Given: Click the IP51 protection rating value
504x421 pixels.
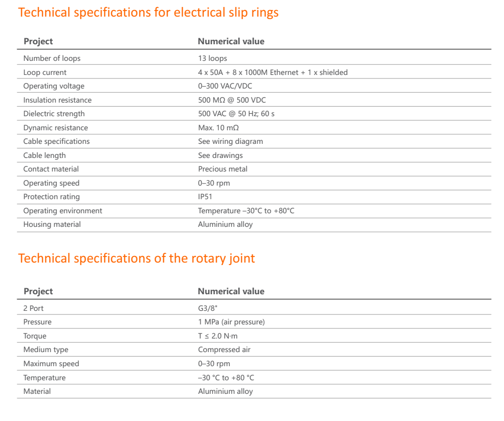Looking at the screenshot, I should click(205, 197).
